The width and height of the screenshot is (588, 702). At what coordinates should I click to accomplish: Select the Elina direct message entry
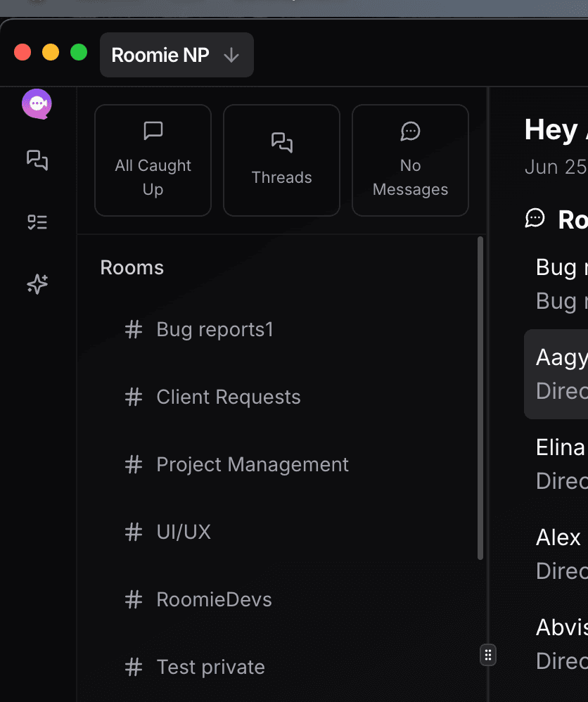coord(556,464)
